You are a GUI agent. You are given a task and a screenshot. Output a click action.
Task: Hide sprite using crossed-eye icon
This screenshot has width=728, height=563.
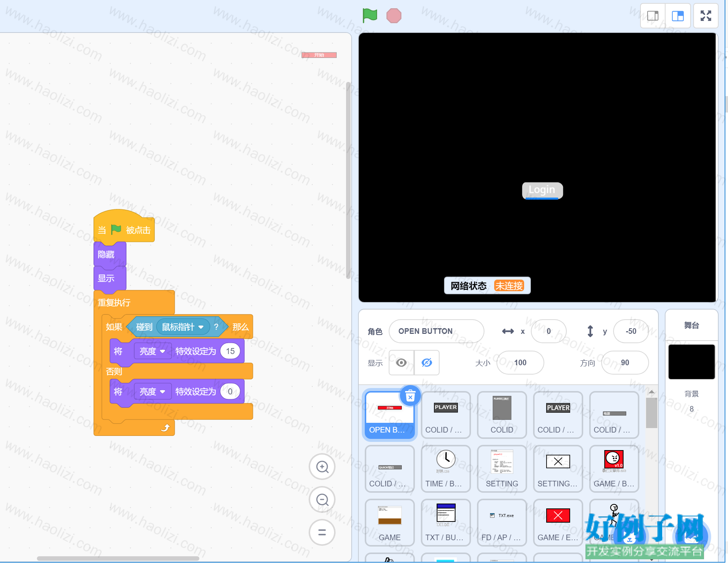427,363
